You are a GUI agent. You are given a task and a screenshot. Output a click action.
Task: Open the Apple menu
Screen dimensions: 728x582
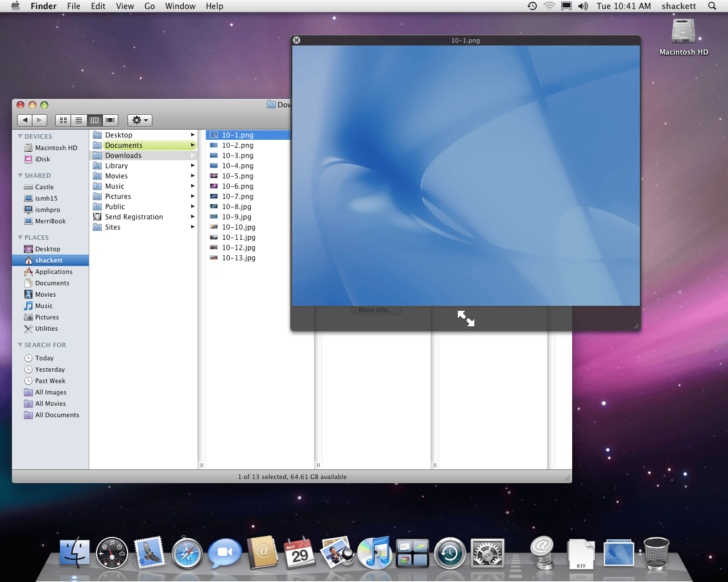coord(15,6)
